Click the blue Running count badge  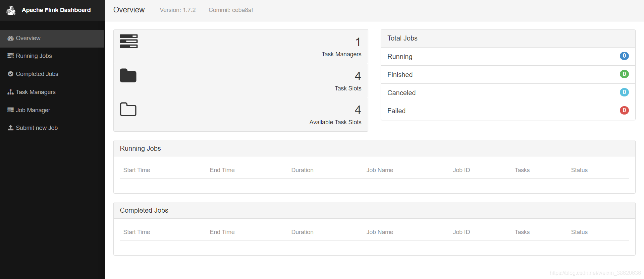pyautogui.click(x=624, y=56)
